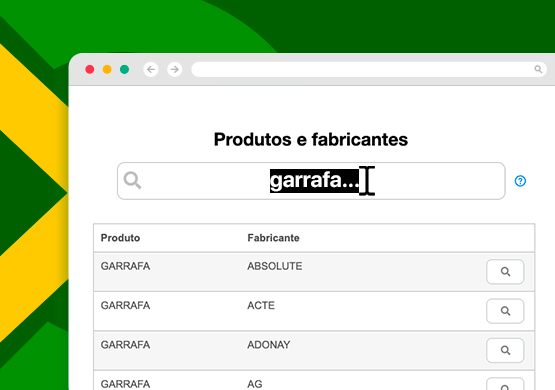Click GARRAFA in the ACTE row
This screenshot has height=390, width=555.
(125, 305)
